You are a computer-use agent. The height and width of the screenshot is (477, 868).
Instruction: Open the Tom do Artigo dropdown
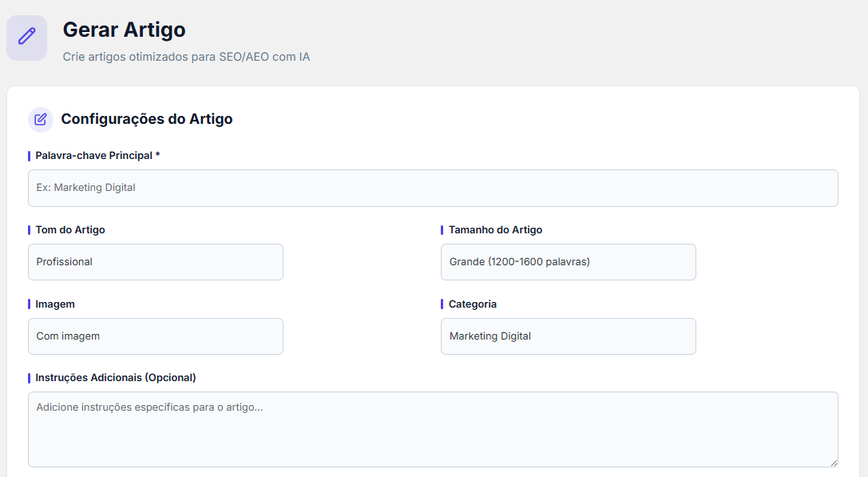click(x=156, y=262)
